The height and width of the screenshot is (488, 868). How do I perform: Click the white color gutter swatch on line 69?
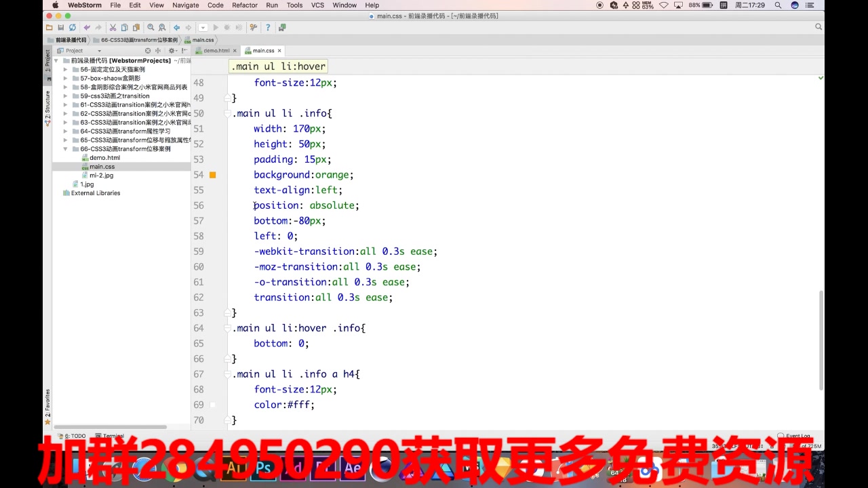[x=212, y=405]
